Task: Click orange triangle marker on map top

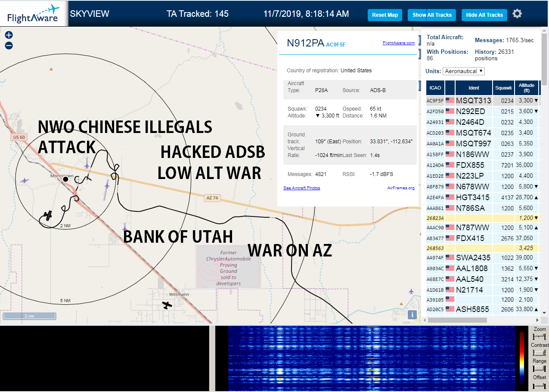Action: pyautogui.click(x=51, y=68)
